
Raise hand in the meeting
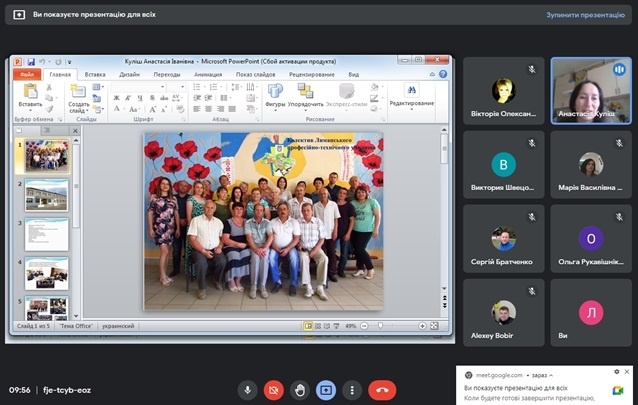[299, 389]
